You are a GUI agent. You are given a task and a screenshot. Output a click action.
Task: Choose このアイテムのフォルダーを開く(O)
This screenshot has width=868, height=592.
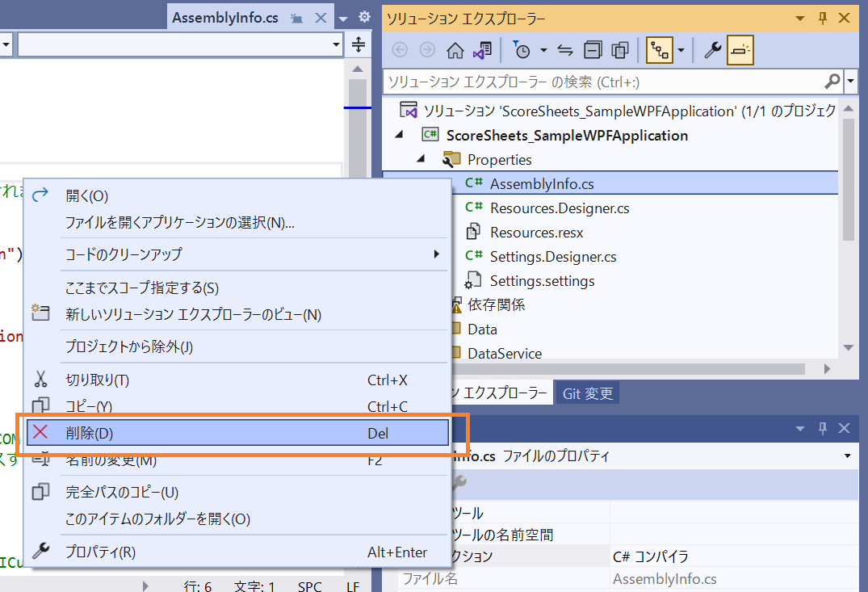click(x=237, y=519)
